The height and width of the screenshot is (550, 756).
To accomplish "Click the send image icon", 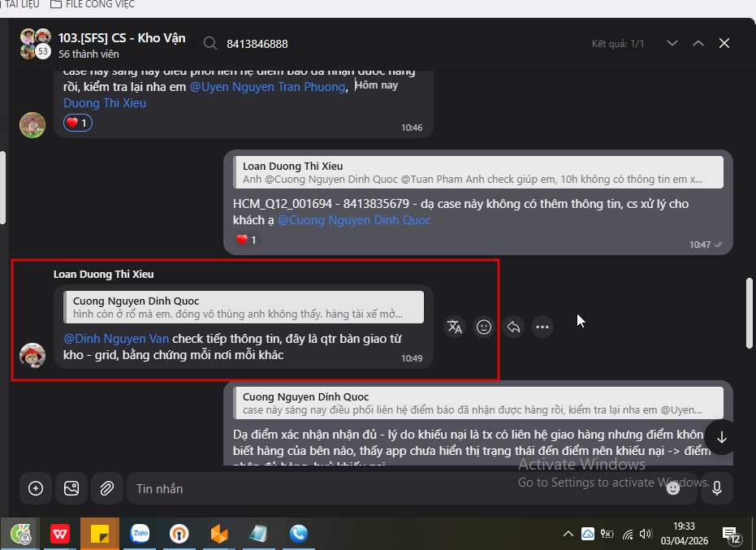I will pos(71,489).
